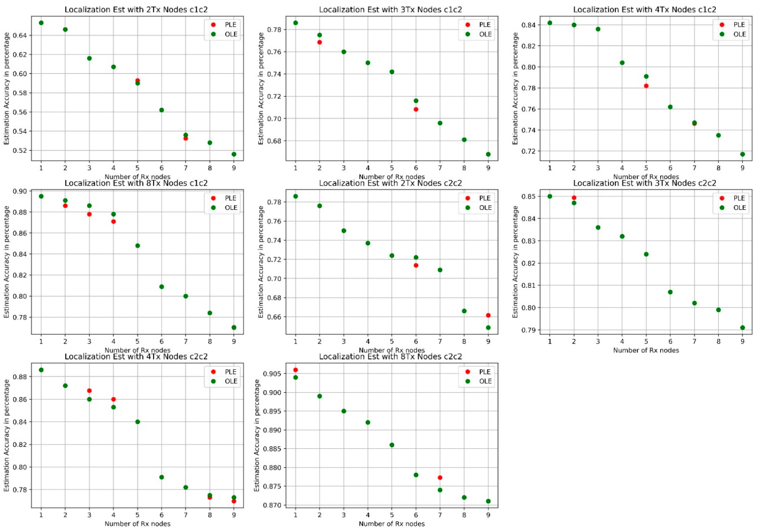Click title 'Localization Est with 4Tx Nodes c2c2'

[x=136, y=356]
